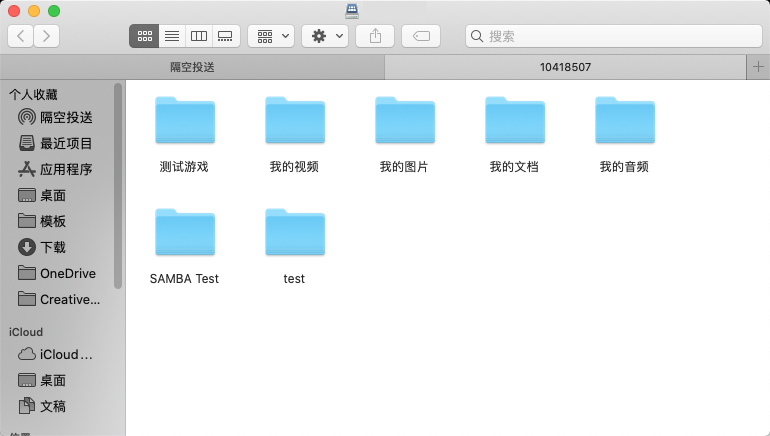Switch to column view mode

click(198, 36)
